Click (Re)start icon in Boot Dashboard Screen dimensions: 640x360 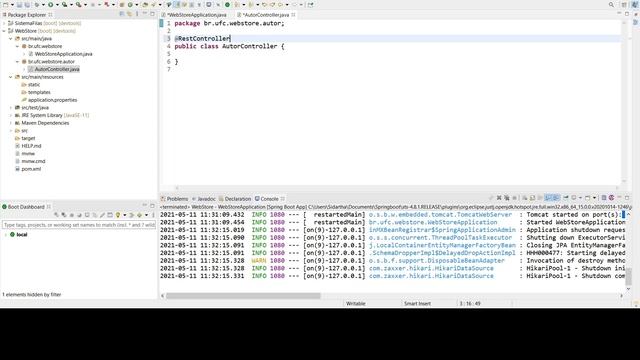click(56, 215)
